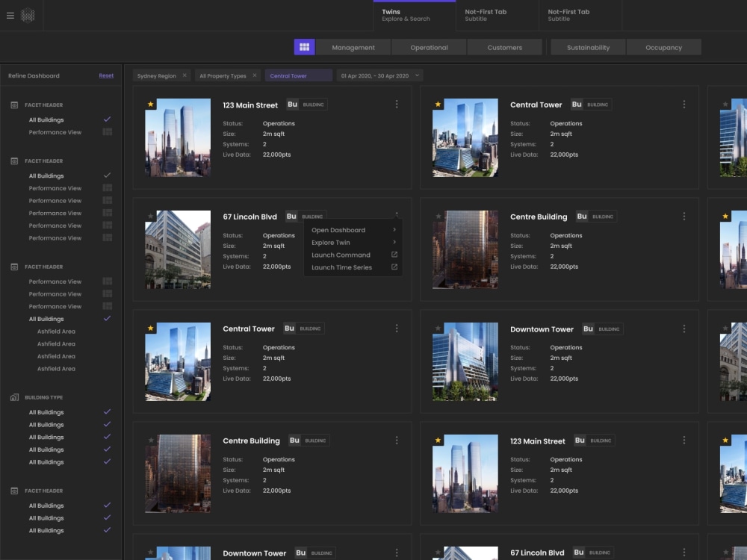Screen dimensions: 747x560
Task: Click Bu badge on 123 Main Street top card
Action: click(293, 105)
